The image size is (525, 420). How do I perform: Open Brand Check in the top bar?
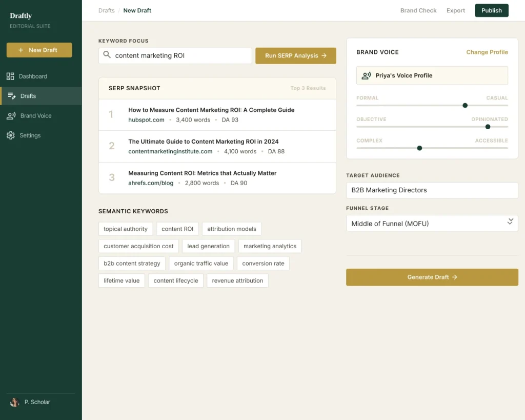418,10
